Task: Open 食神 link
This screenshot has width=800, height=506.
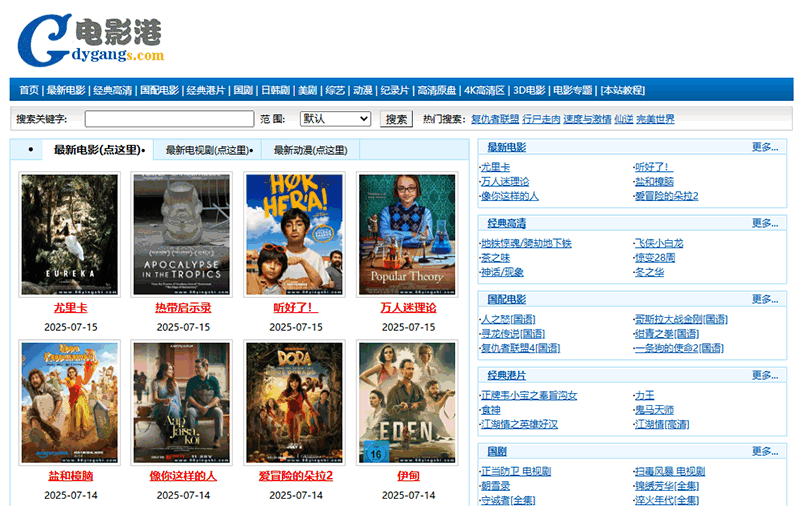Action: (x=491, y=410)
